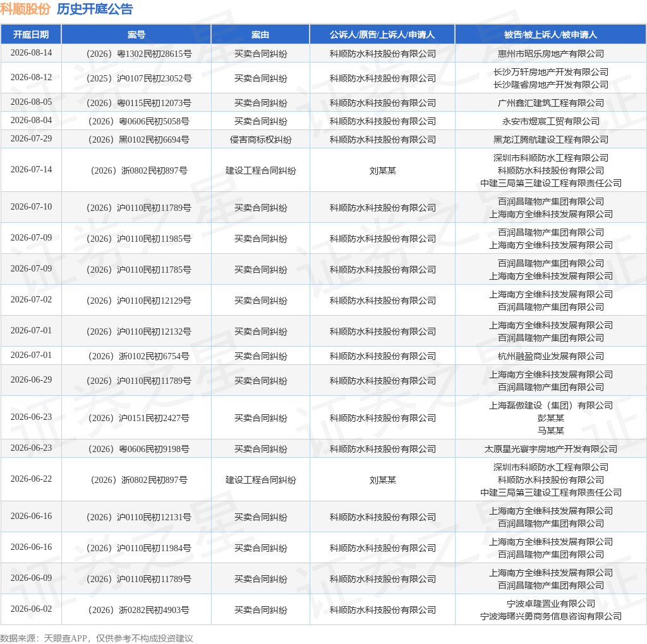Click case number 粤1302民初28615号

click(139, 54)
